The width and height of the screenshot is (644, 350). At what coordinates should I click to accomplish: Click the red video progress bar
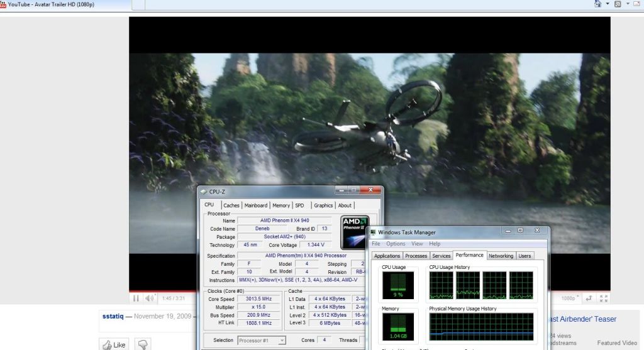coord(163,292)
